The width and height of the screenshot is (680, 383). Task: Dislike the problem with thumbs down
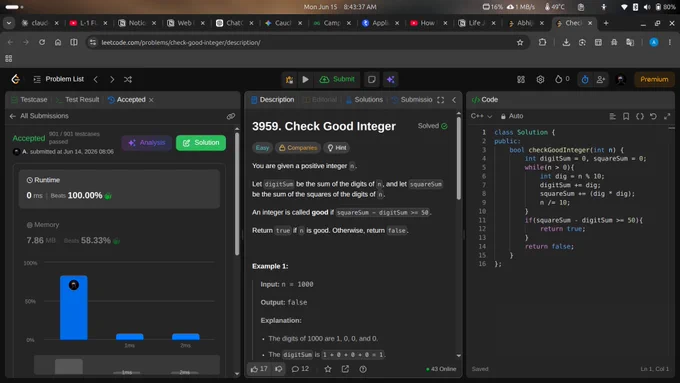pyautogui.click(x=279, y=369)
